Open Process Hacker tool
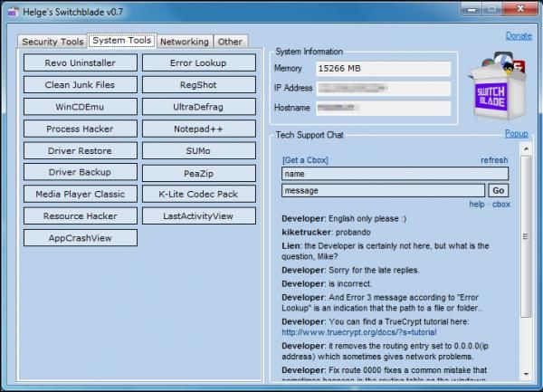 (81, 129)
